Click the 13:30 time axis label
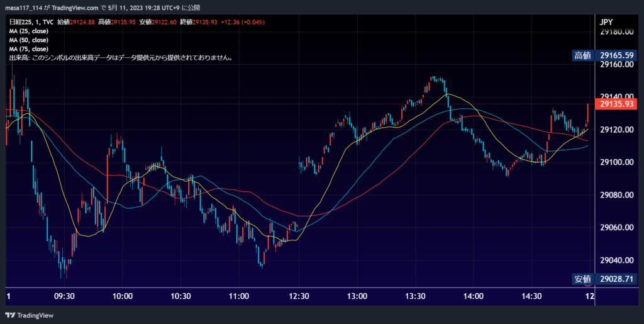This screenshot has width=644, height=324. pyautogui.click(x=415, y=296)
